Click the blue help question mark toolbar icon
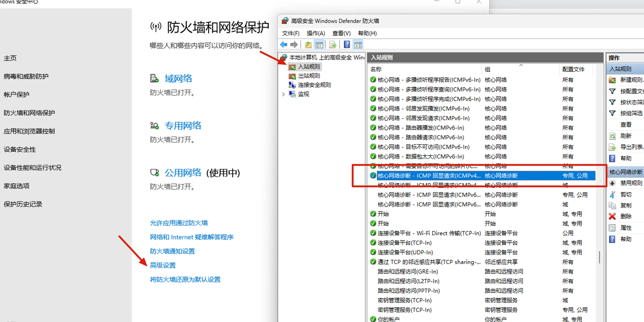Image resolution: width=644 pixels, height=322 pixels. point(347,45)
